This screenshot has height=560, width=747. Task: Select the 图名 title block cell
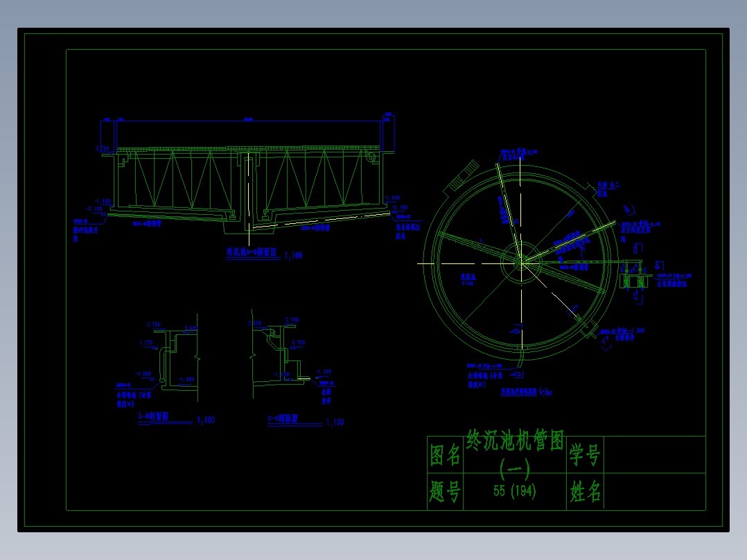(445, 455)
